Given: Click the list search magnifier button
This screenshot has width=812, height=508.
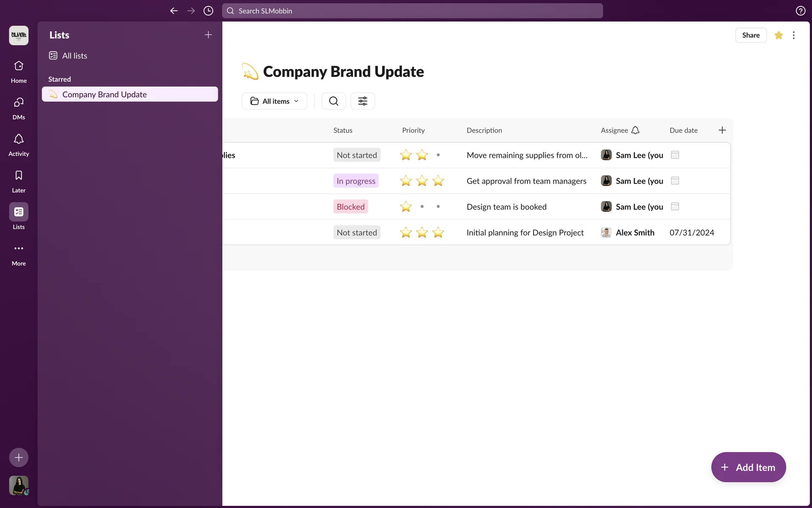Looking at the screenshot, I should (x=333, y=101).
